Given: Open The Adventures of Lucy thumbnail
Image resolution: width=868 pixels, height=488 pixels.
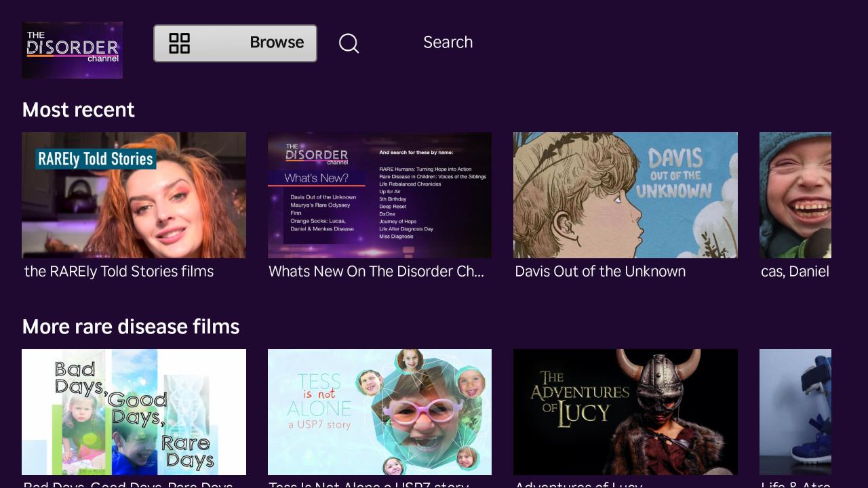Looking at the screenshot, I should (625, 411).
